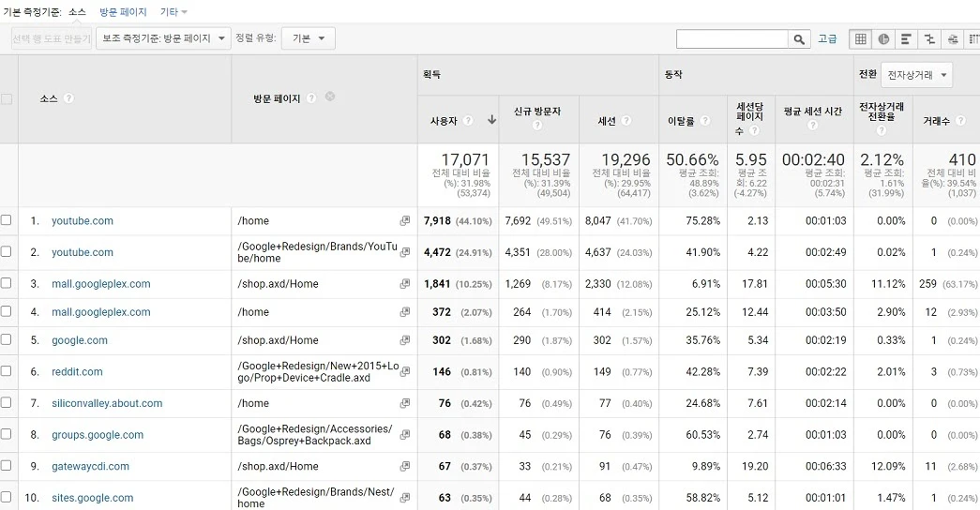
Task: Sort by 신규 방문자 column header
Action: click(x=536, y=112)
